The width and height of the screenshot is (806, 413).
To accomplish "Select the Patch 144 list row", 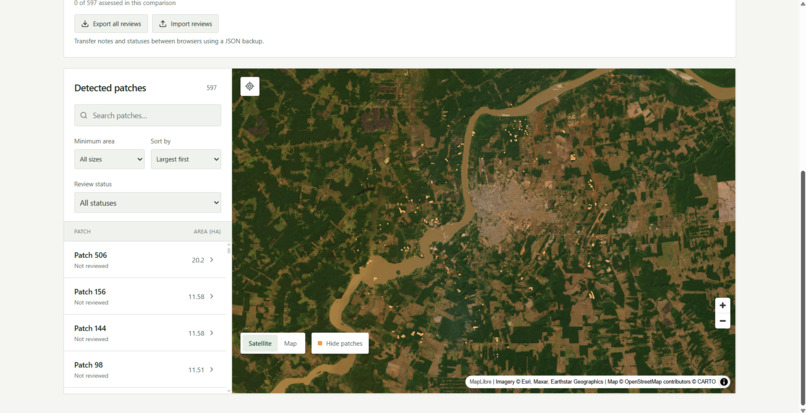I will tap(144, 333).
